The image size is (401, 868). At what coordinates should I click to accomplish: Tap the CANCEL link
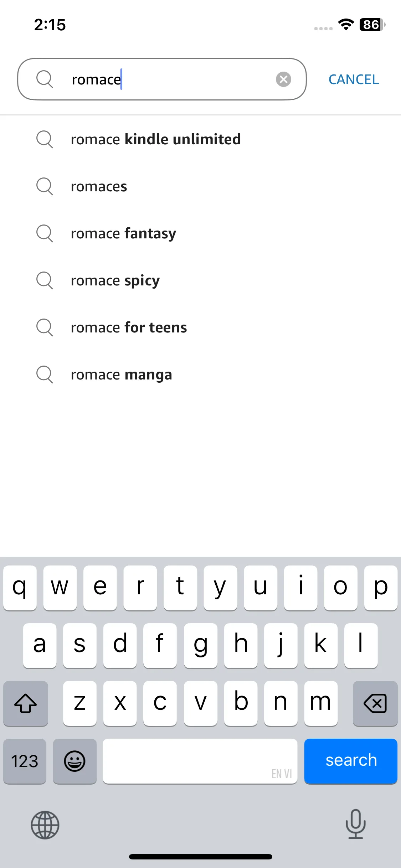[x=354, y=79]
